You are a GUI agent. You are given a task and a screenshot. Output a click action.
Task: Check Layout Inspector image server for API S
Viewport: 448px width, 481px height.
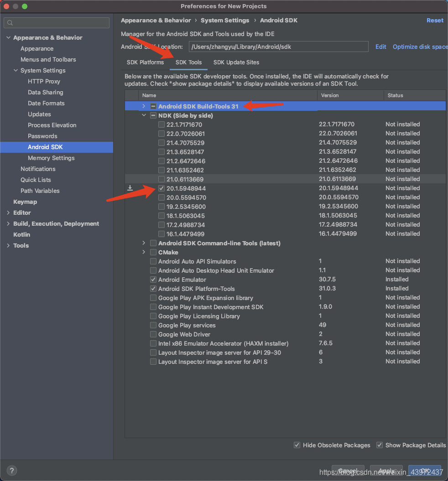(153, 362)
